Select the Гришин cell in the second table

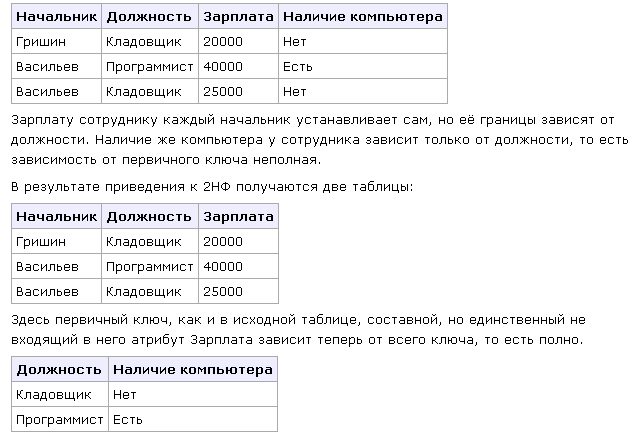(57, 242)
